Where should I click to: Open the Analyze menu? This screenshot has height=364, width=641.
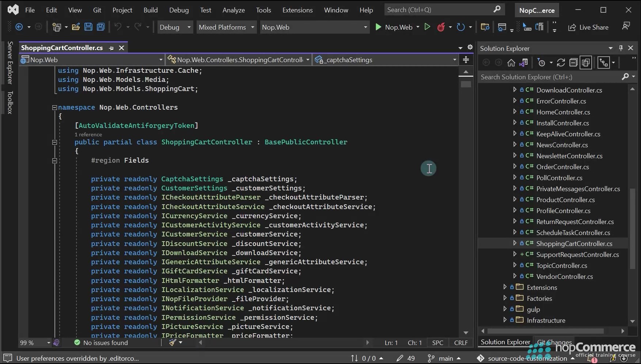click(x=234, y=10)
